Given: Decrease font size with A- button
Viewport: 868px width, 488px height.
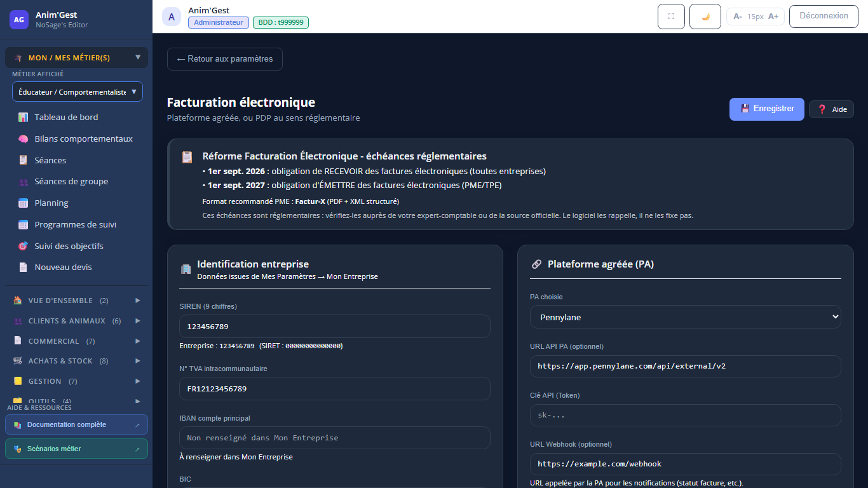Looking at the screenshot, I should [x=738, y=17].
